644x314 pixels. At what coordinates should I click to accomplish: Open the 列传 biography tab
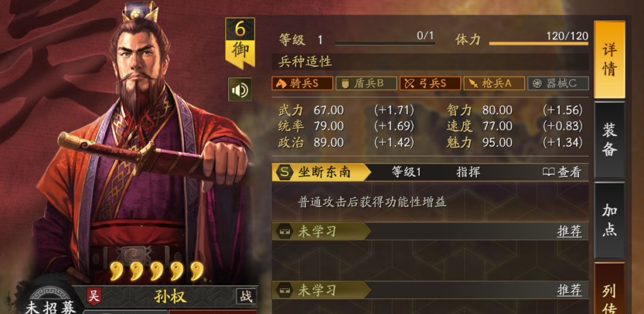[x=609, y=288]
